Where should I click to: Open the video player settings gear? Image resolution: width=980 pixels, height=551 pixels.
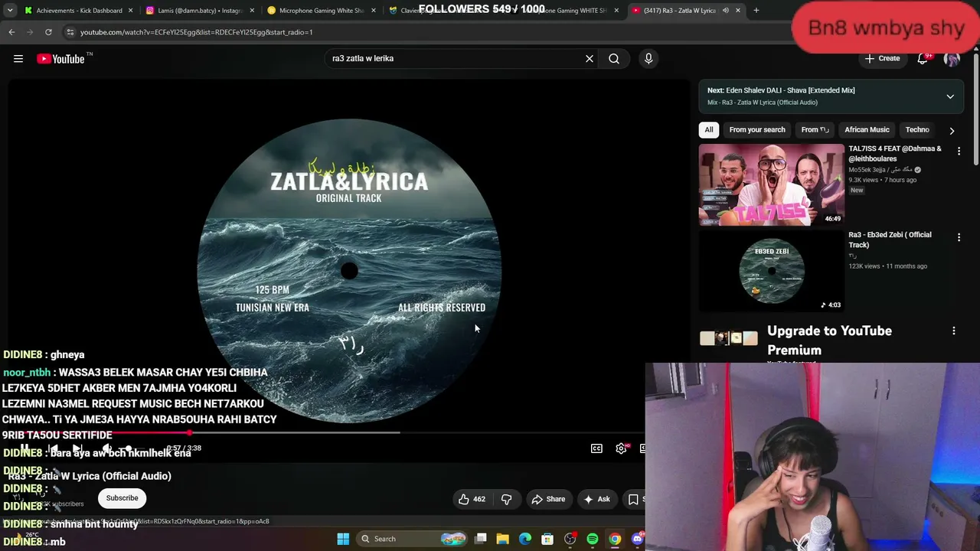(x=621, y=448)
